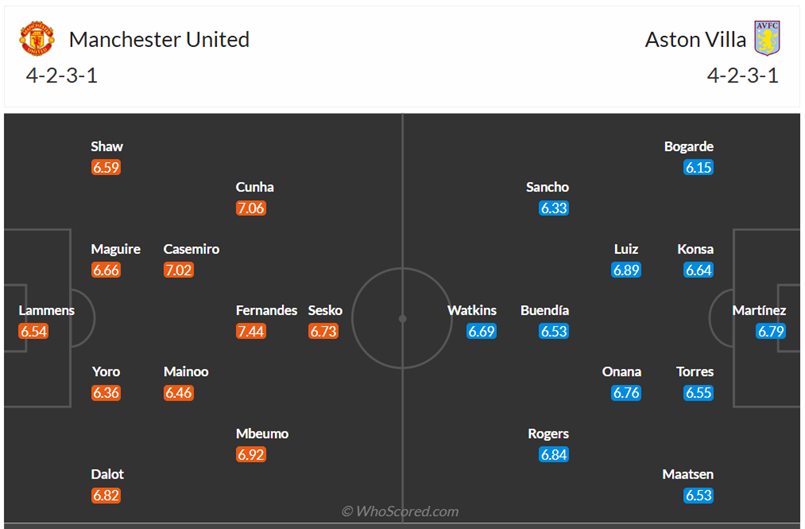This screenshot has width=805, height=529.
Task: Select Dalot's 6.82 rating badge
Action: pyautogui.click(x=106, y=495)
